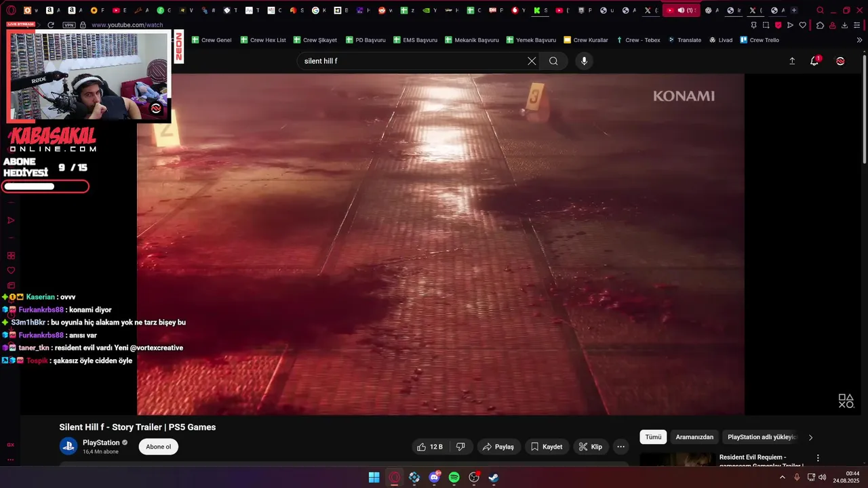The image size is (868, 488).
Task: Select the Tümü filter chip
Action: [653, 437]
